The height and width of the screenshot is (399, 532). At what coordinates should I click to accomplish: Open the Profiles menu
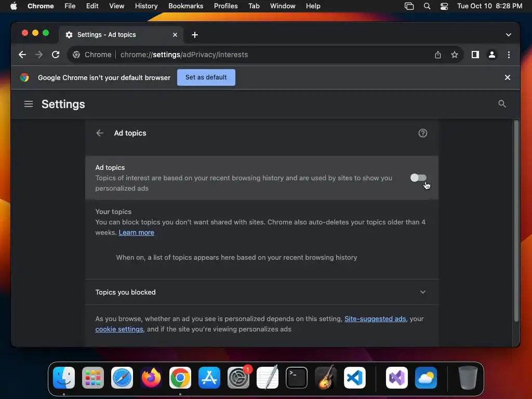[225, 6]
